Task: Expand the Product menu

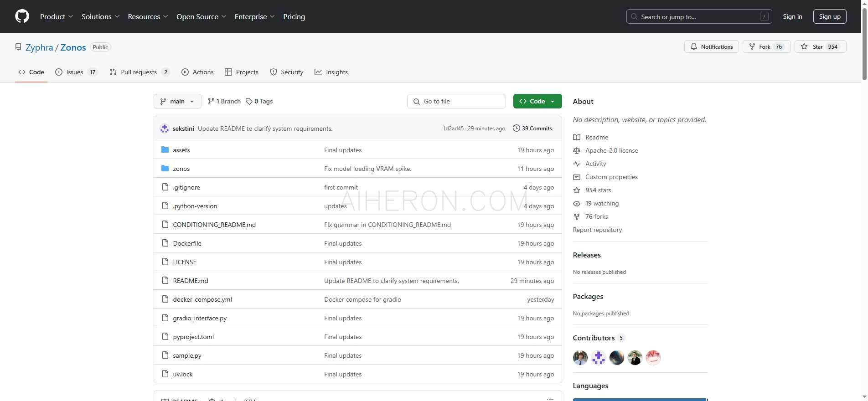Action: tap(56, 16)
